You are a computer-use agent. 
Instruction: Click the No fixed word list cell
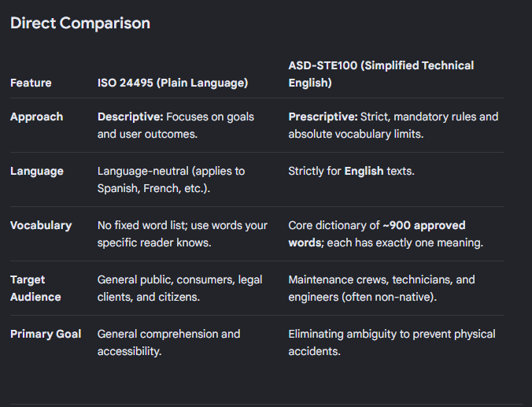pos(183,234)
